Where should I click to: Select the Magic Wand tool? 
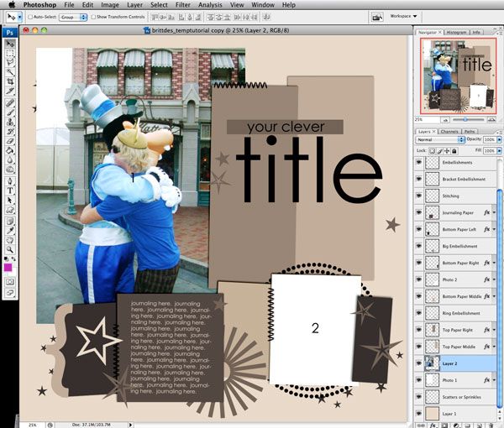[10, 71]
